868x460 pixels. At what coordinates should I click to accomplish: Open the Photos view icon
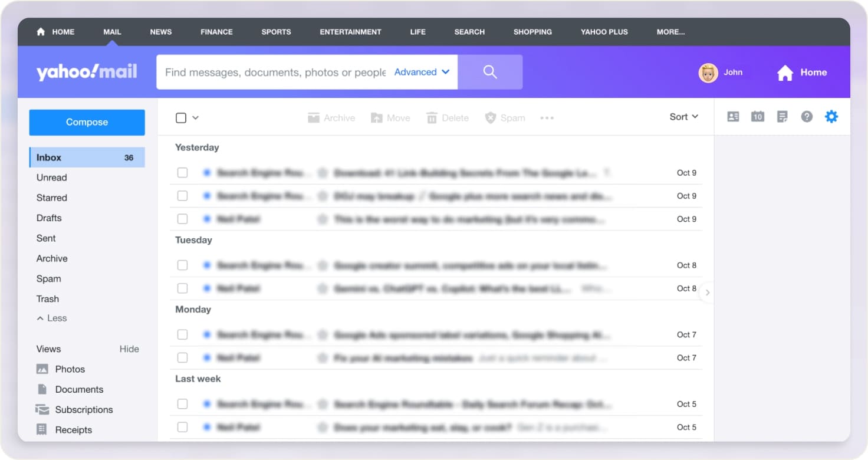click(x=44, y=369)
